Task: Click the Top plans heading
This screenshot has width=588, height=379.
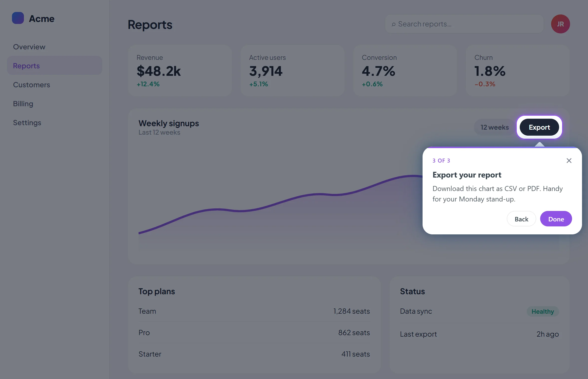Action: point(157,291)
